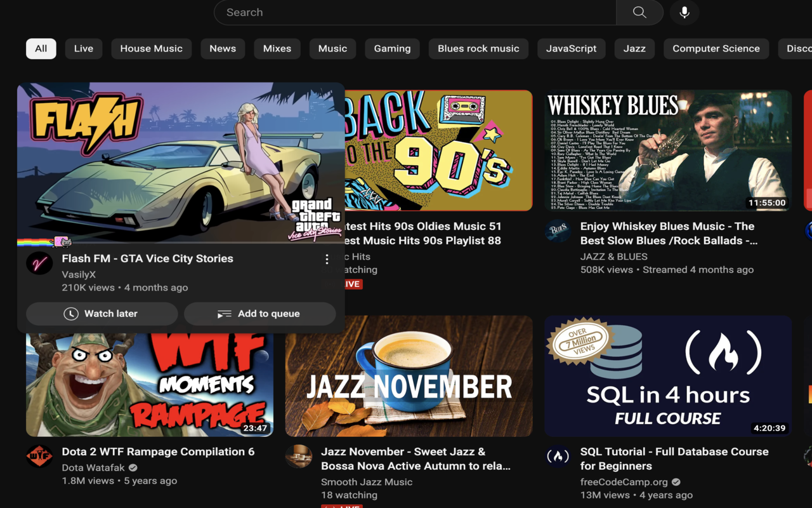Open the Enjoy Whiskey Blues Music title

point(669,234)
